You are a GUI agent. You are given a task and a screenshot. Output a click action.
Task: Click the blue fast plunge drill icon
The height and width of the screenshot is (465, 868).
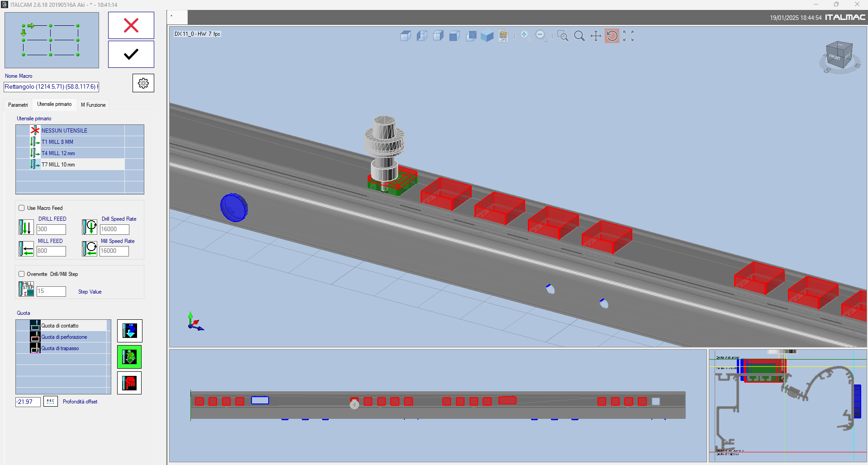tap(129, 331)
